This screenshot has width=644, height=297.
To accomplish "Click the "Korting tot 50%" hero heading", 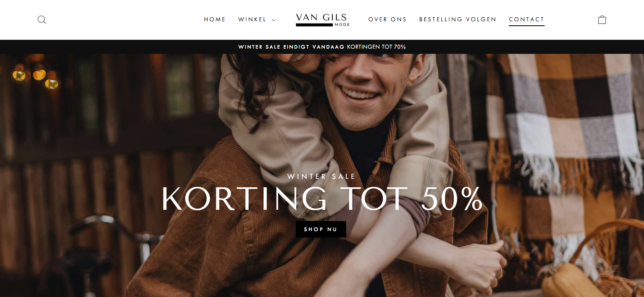I will point(322,199).
